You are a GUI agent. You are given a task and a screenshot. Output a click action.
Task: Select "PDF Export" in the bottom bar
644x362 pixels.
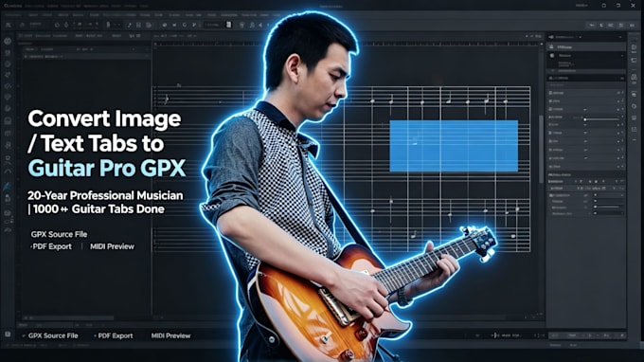[116, 335]
